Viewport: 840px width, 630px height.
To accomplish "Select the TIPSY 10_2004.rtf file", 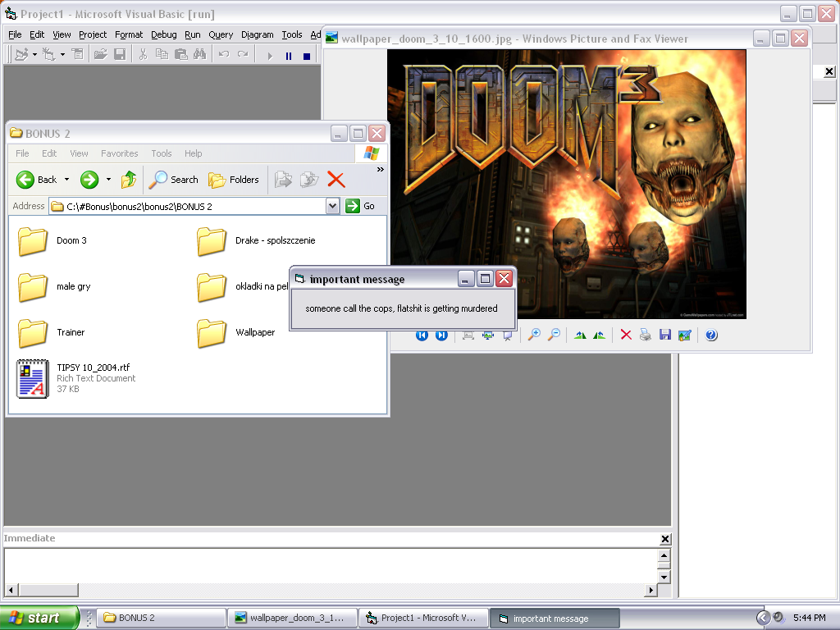I will pos(76,378).
